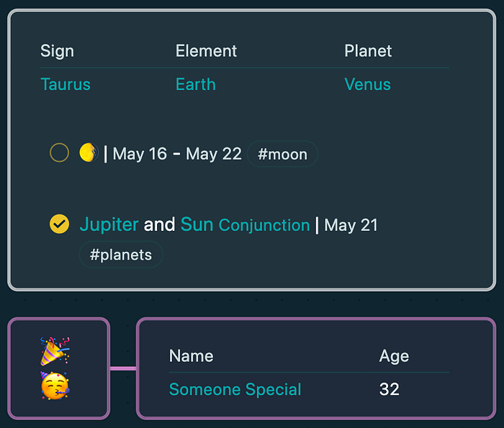Select the #planets tag
504x428 pixels.
point(121,255)
